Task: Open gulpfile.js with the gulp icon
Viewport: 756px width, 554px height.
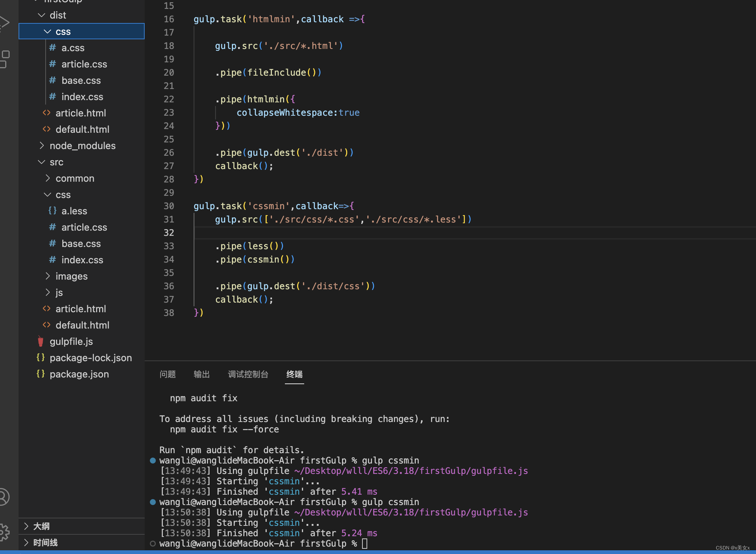Action: coord(71,342)
